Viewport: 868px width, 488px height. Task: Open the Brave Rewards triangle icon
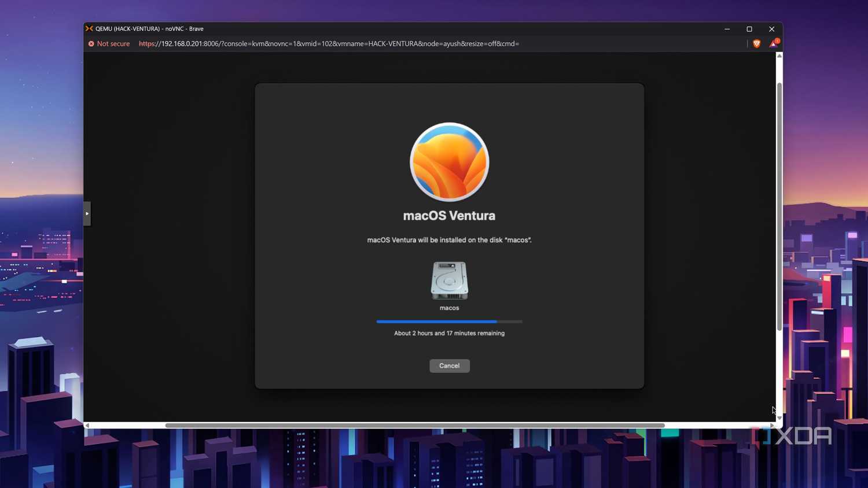coord(774,43)
